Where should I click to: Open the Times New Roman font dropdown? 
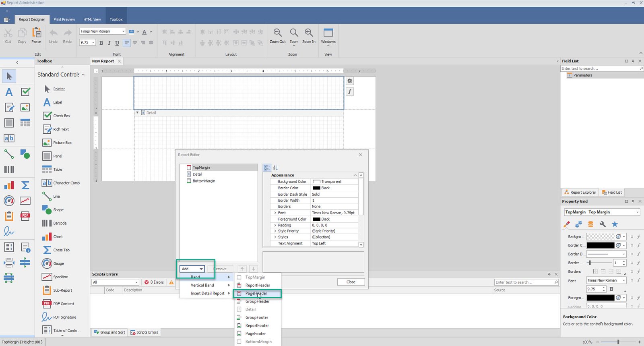123,31
